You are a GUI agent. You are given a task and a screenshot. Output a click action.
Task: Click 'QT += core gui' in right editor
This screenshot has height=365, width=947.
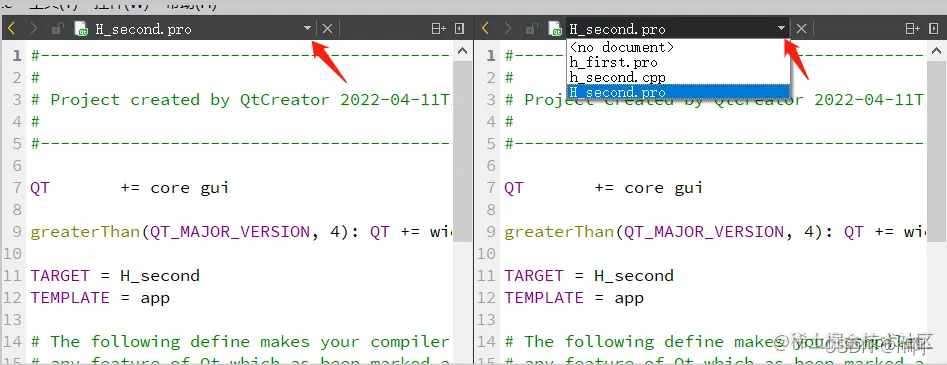(603, 188)
